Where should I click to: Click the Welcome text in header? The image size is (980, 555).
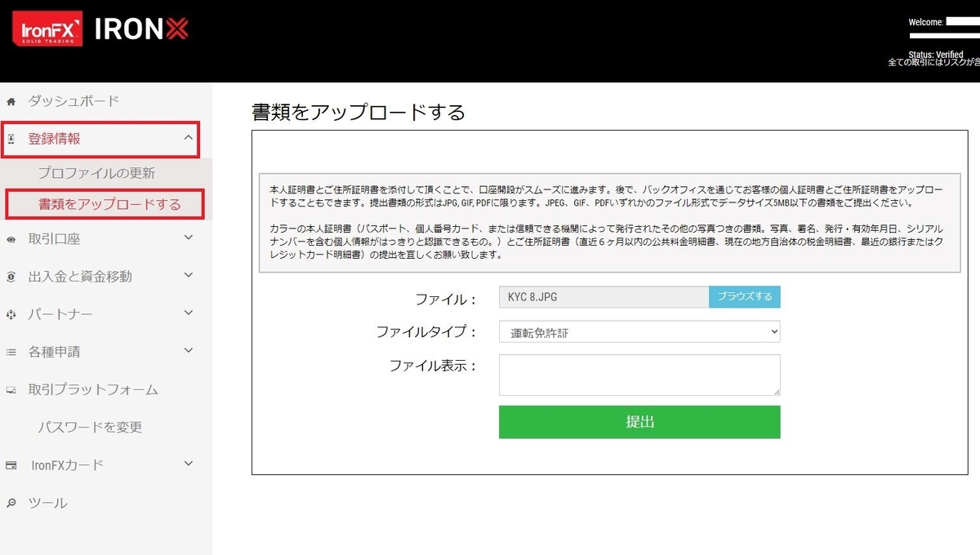click(x=926, y=22)
